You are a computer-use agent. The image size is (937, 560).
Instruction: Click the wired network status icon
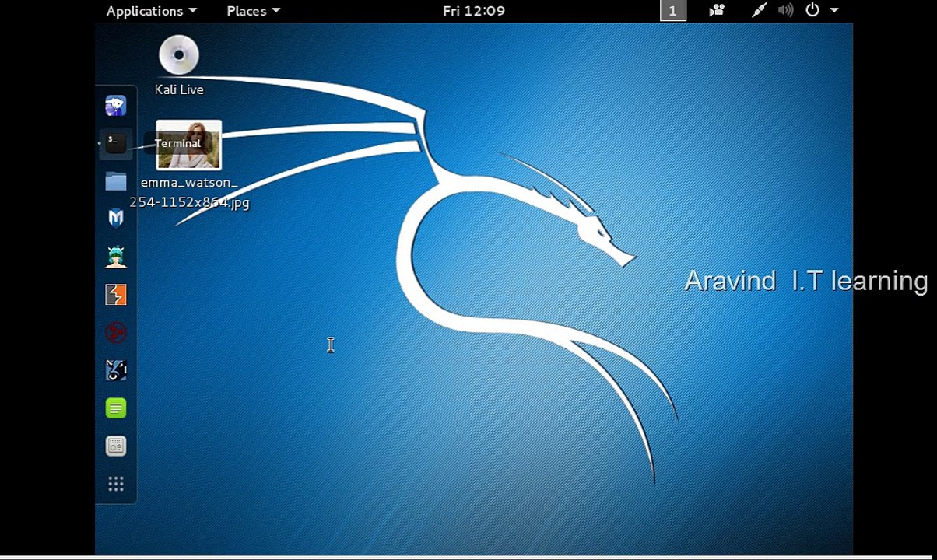pyautogui.click(x=759, y=10)
